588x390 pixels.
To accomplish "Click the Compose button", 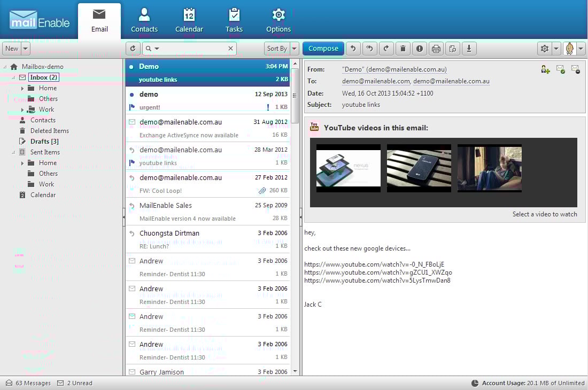I will click(x=323, y=49).
